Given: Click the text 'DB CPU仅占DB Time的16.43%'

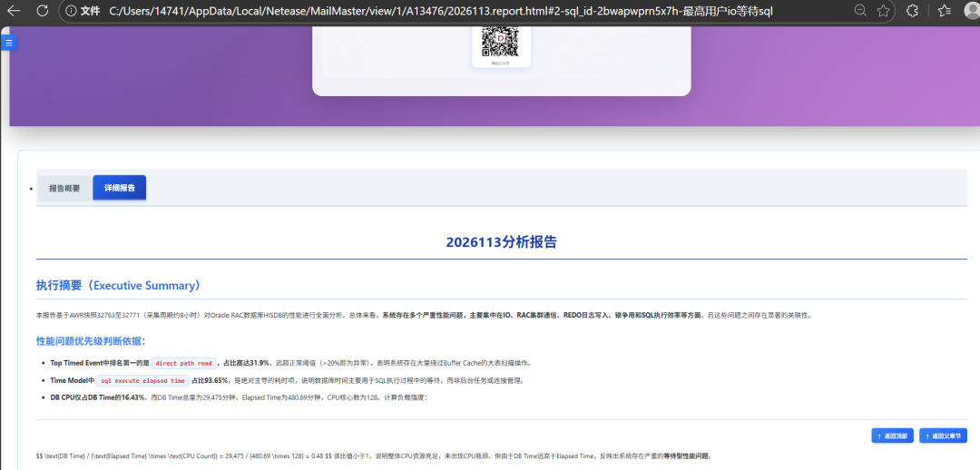Looking at the screenshot, I should [x=98, y=397].
